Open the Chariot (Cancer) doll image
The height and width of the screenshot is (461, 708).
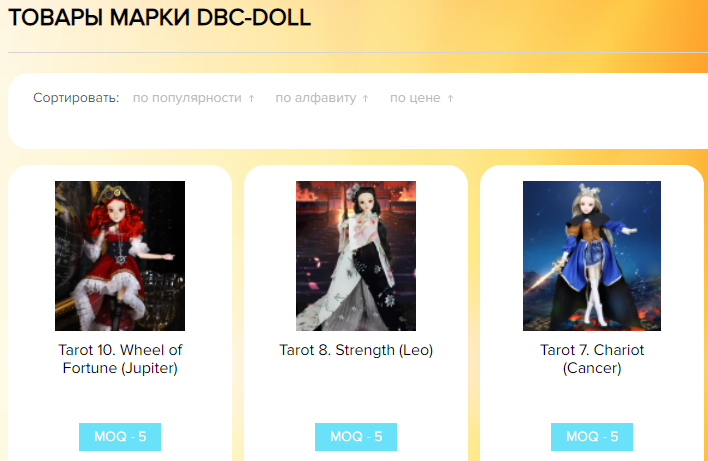point(592,256)
